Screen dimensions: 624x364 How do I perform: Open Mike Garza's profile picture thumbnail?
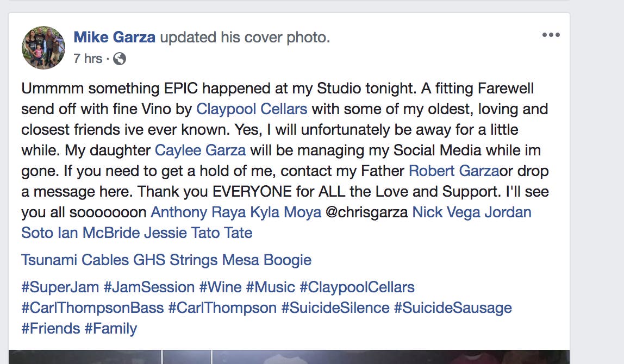(x=43, y=48)
